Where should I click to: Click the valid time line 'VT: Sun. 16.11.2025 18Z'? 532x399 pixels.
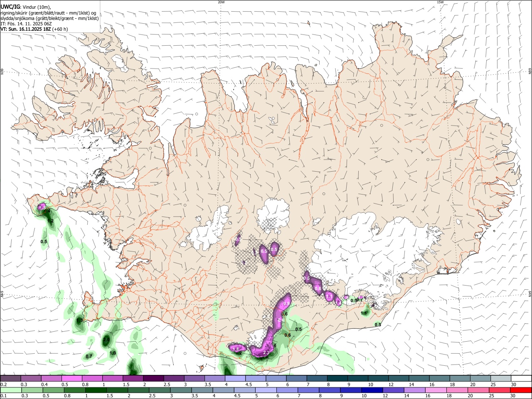click(x=26, y=29)
